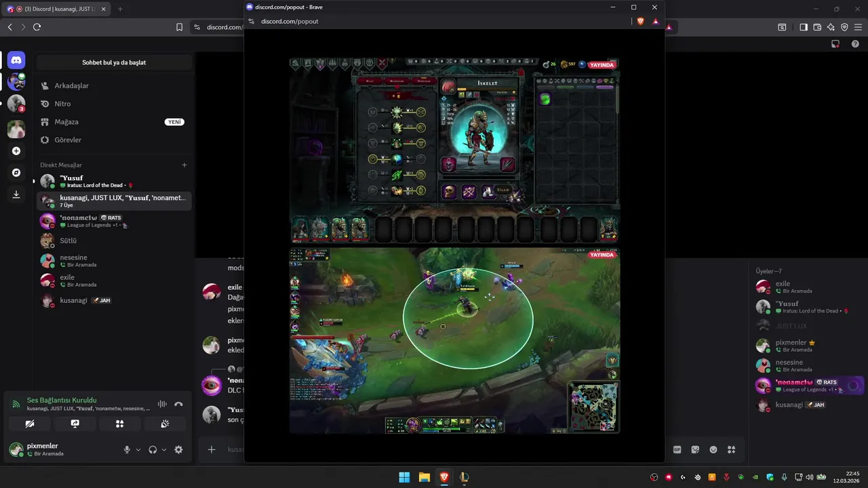The height and width of the screenshot is (488, 868).
Task: Create a new direct message with plus
Action: (x=184, y=165)
